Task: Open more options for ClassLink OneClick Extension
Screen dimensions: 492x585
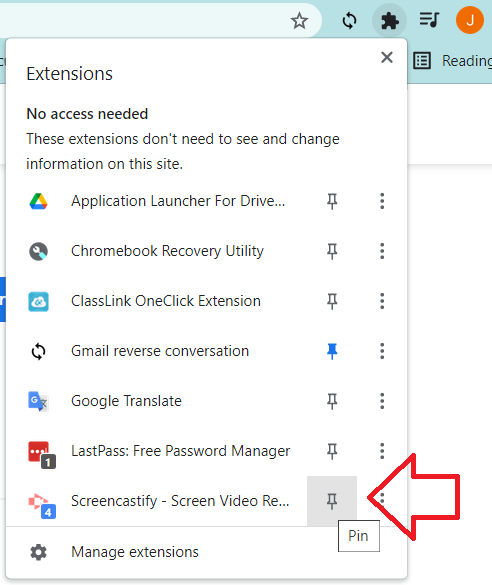Action: coord(382,301)
